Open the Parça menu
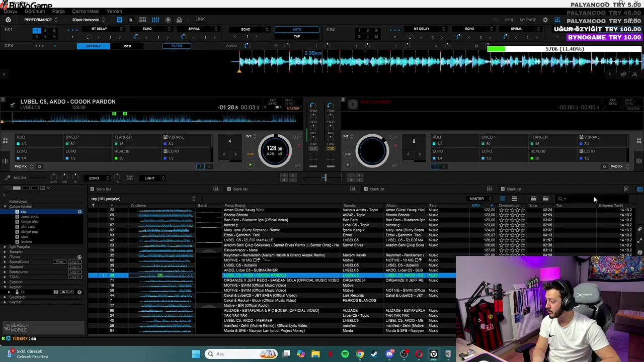The image size is (644, 362). pos(58,12)
